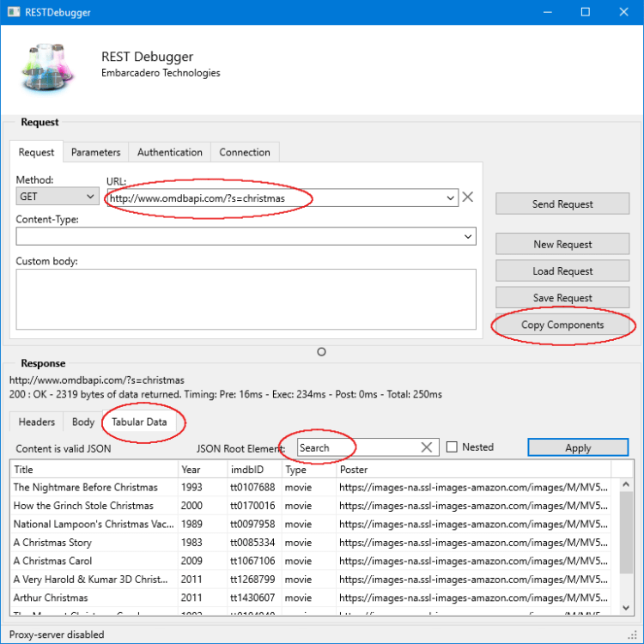Select the Tabular Data tab

coord(139,422)
